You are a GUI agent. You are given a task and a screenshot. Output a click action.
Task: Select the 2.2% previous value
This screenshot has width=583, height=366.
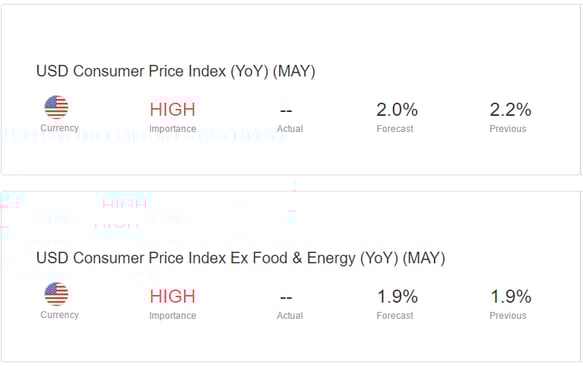tap(510, 110)
